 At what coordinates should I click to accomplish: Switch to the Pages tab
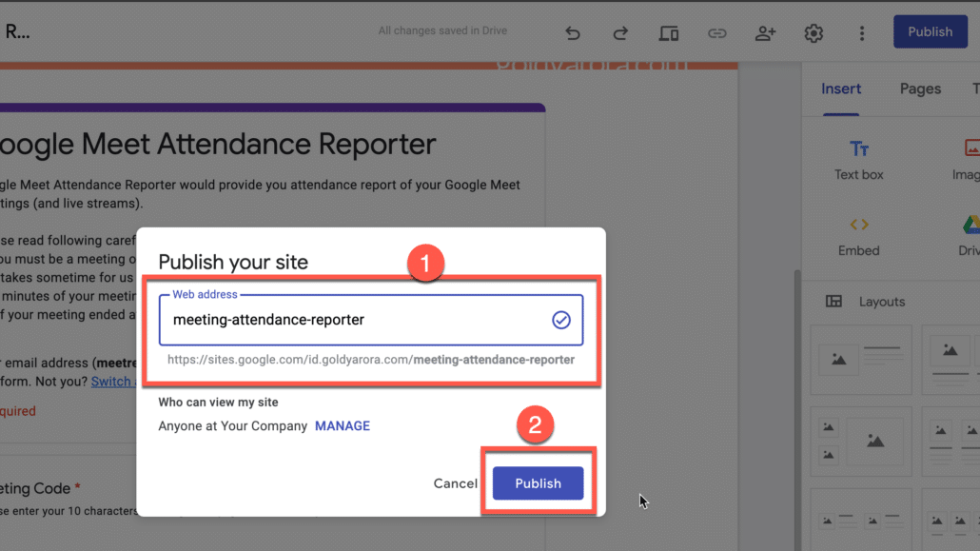(x=920, y=89)
